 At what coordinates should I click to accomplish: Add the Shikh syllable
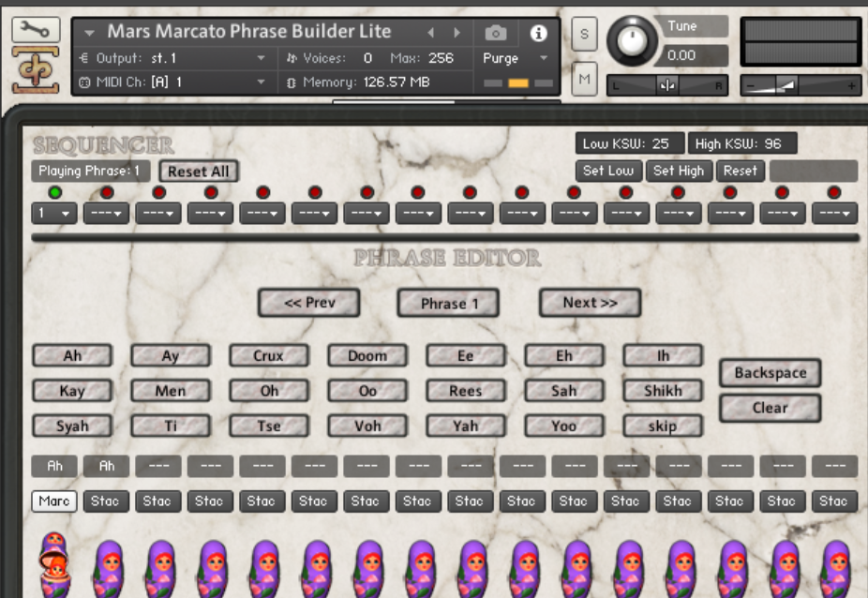(663, 391)
